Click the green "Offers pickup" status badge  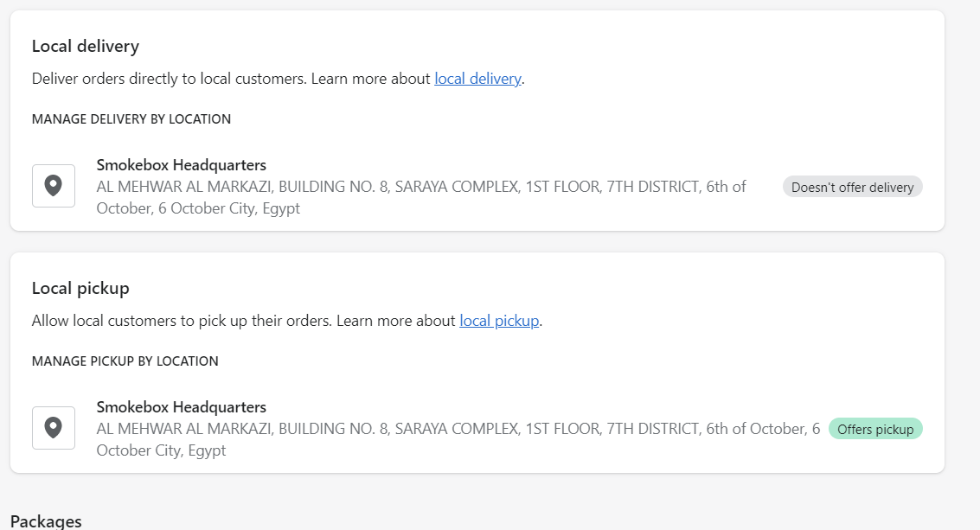coord(875,429)
